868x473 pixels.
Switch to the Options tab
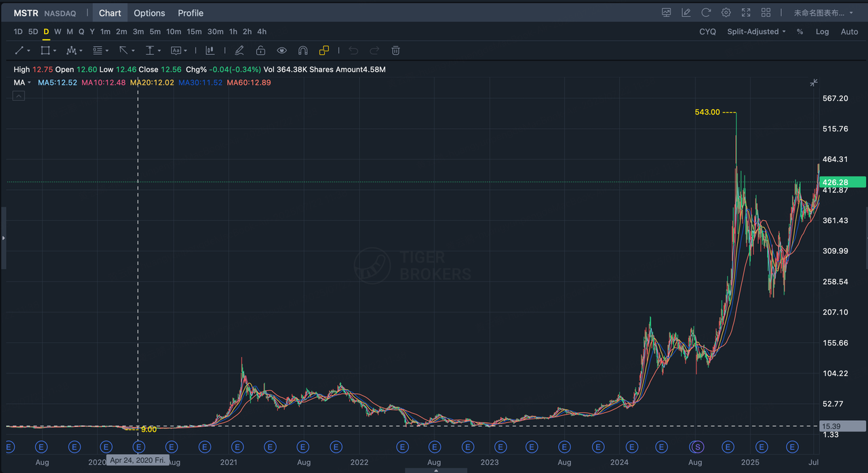[x=149, y=13]
